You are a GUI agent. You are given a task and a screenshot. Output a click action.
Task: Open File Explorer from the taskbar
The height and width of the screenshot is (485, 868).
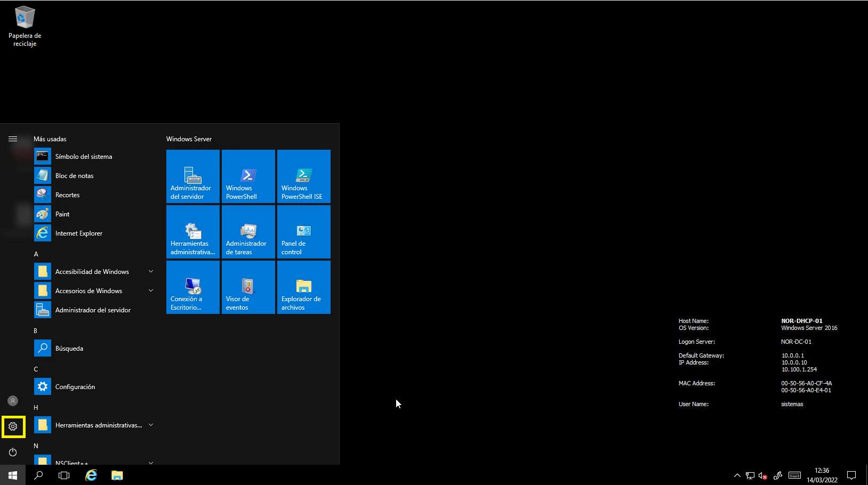click(117, 475)
